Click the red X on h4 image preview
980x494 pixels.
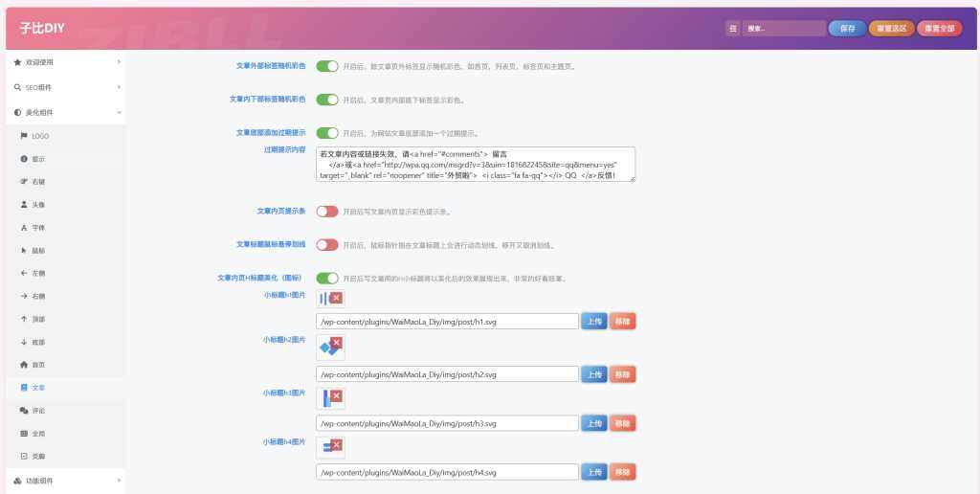pyautogui.click(x=336, y=442)
